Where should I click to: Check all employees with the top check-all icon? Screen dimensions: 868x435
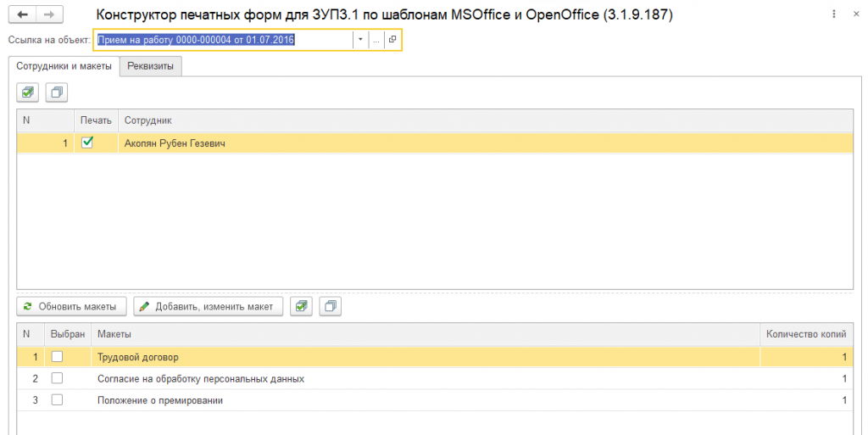pyautogui.click(x=29, y=92)
